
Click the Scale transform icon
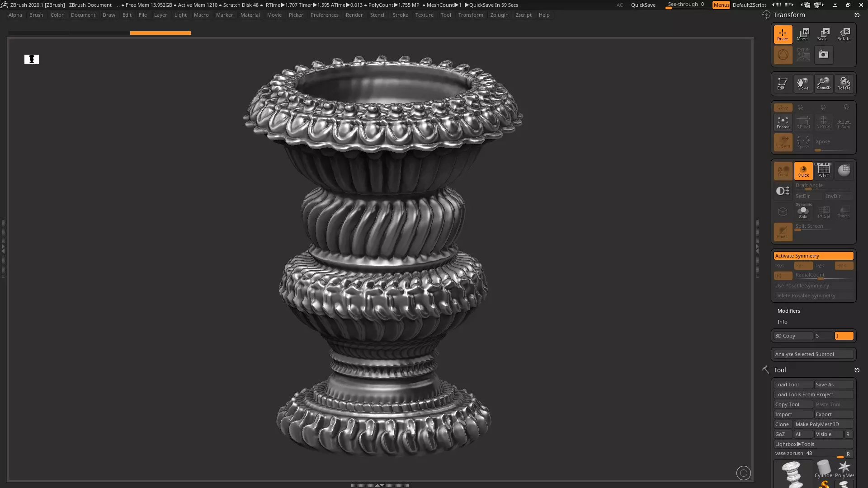tap(823, 34)
